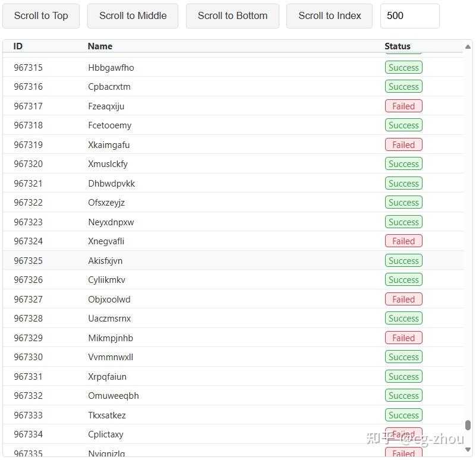Click the Success badge for row 967315

(404, 68)
